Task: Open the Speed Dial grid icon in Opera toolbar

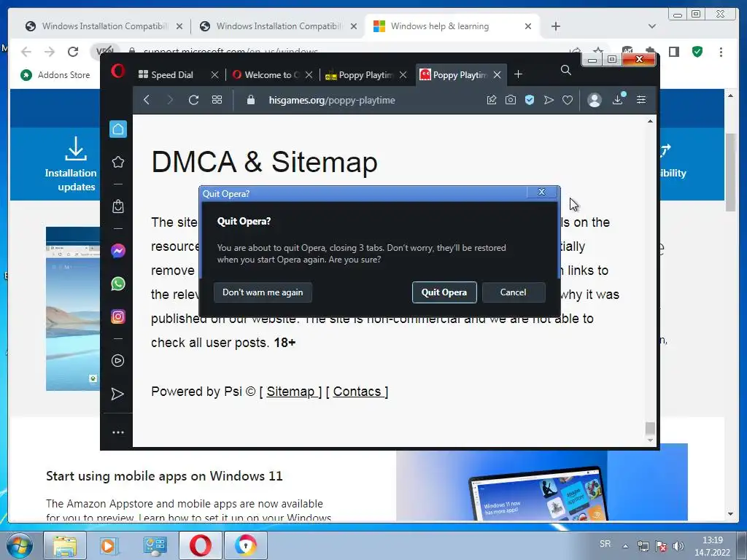Action: [x=217, y=99]
